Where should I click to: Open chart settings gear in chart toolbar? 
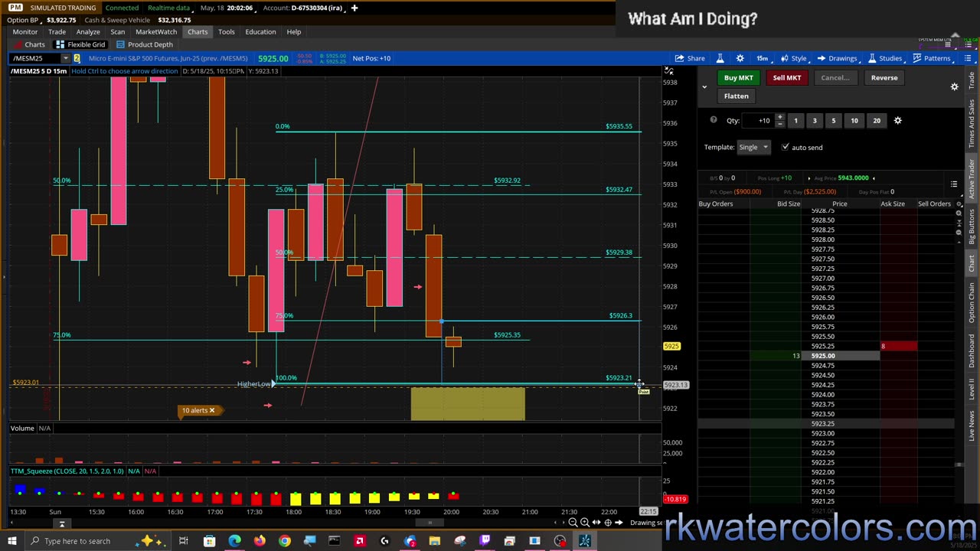coord(740,58)
